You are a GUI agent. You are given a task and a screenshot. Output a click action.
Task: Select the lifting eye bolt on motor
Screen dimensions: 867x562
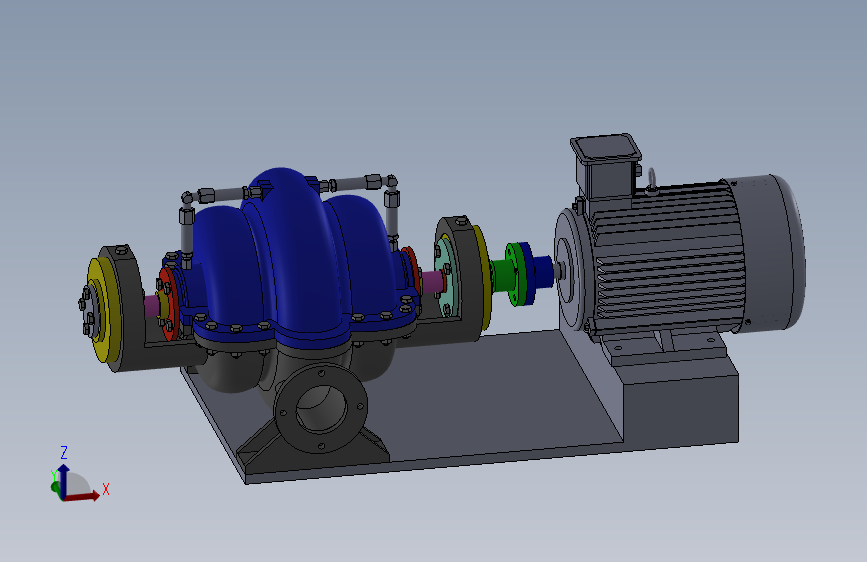(x=652, y=180)
